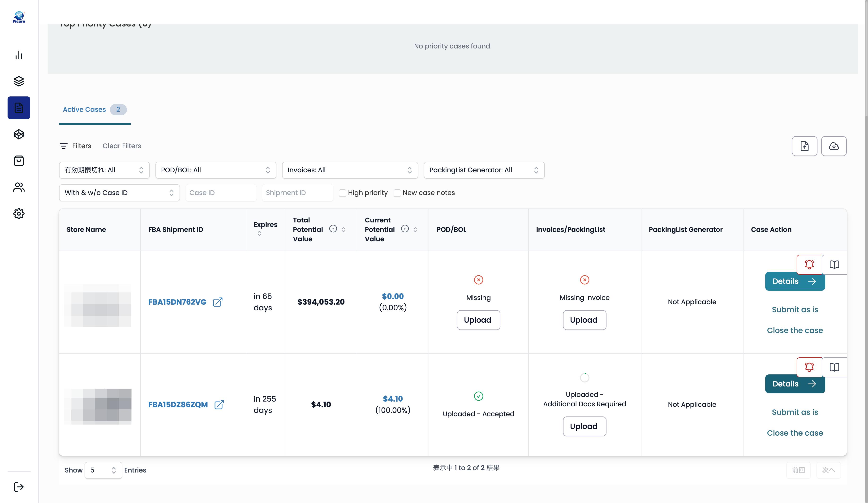
Task: Enable the High priority checkbox
Action: [342, 193]
